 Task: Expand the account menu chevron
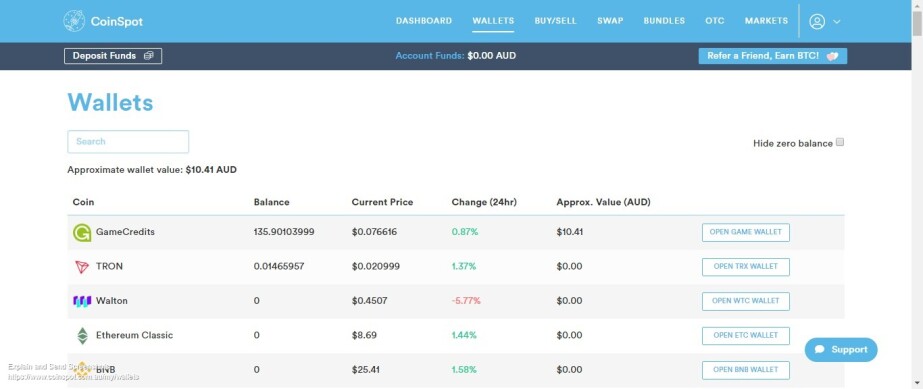click(836, 22)
